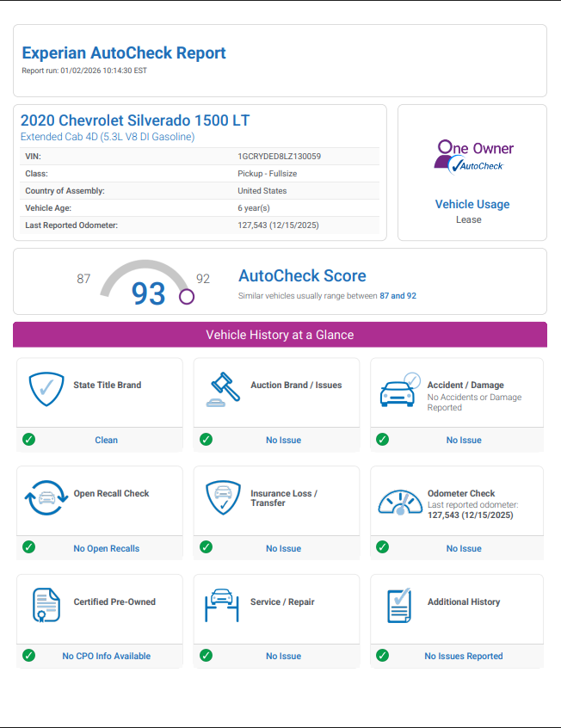Click the Certified Pre-Owned certificate icon
The image size is (561, 728).
pos(46,607)
